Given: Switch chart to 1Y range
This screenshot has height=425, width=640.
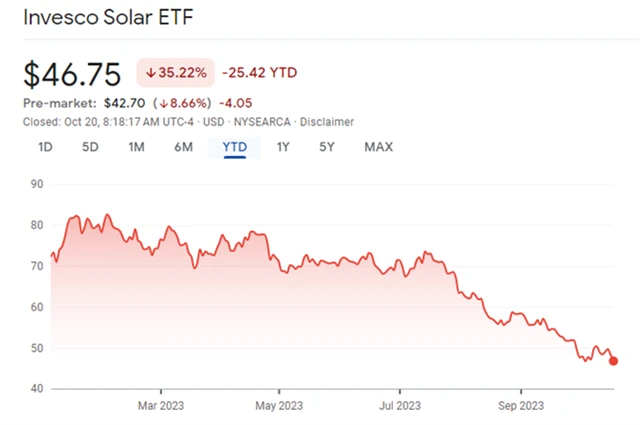Looking at the screenshot, I should [283, 147].
